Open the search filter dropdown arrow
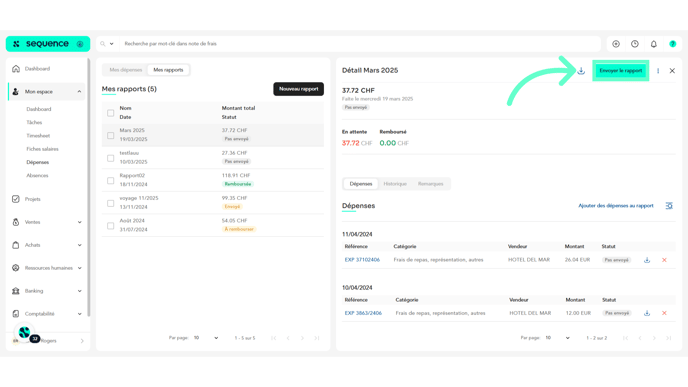The image size is (688, 387). (x=111, y=44)
